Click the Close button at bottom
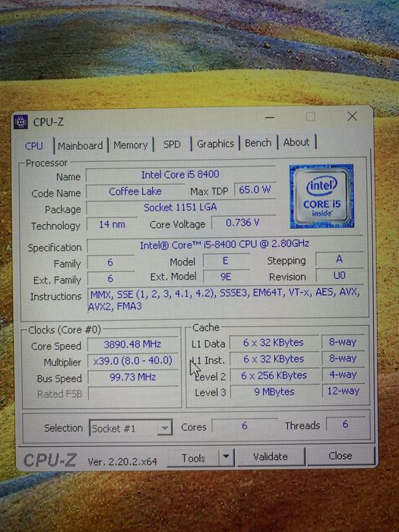 340,456
